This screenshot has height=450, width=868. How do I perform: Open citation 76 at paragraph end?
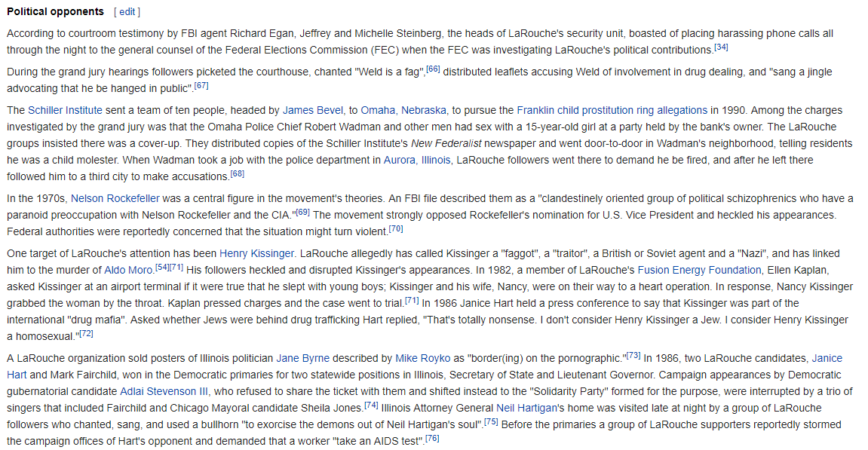pos(432,439)
